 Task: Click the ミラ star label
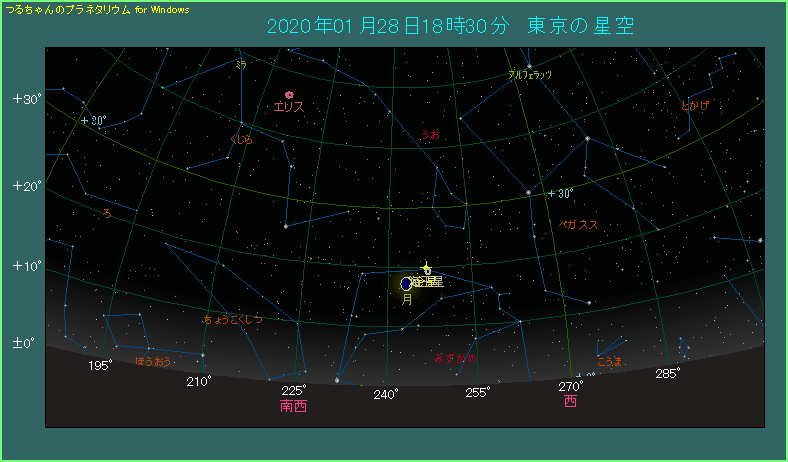pyautogui.click(x=240, y=65)
